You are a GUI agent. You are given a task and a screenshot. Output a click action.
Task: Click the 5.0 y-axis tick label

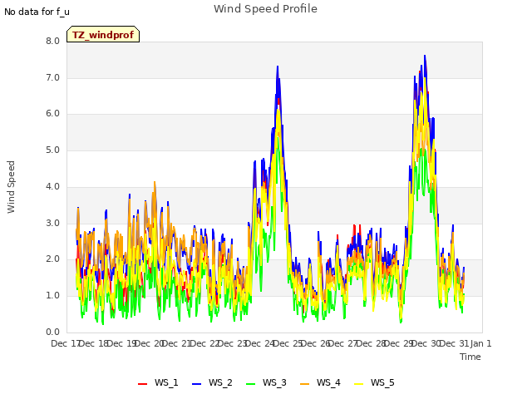52,150
